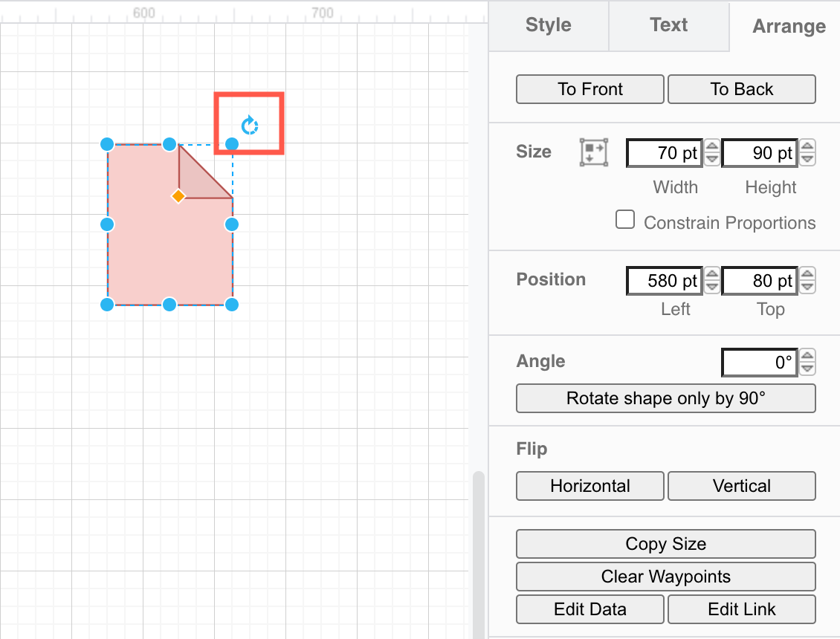Click the Copy Size button

tap(665, 544)
